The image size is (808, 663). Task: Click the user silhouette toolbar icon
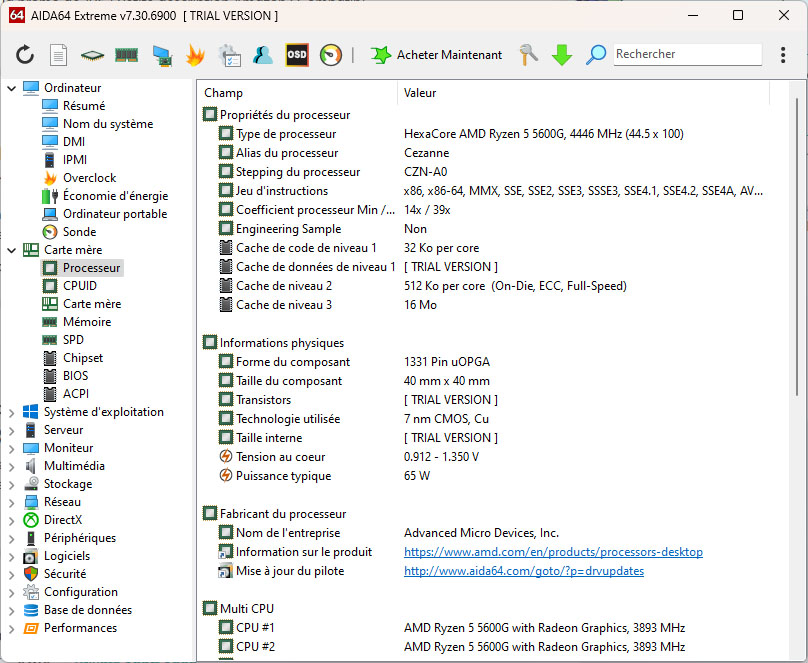coord(263,55)
